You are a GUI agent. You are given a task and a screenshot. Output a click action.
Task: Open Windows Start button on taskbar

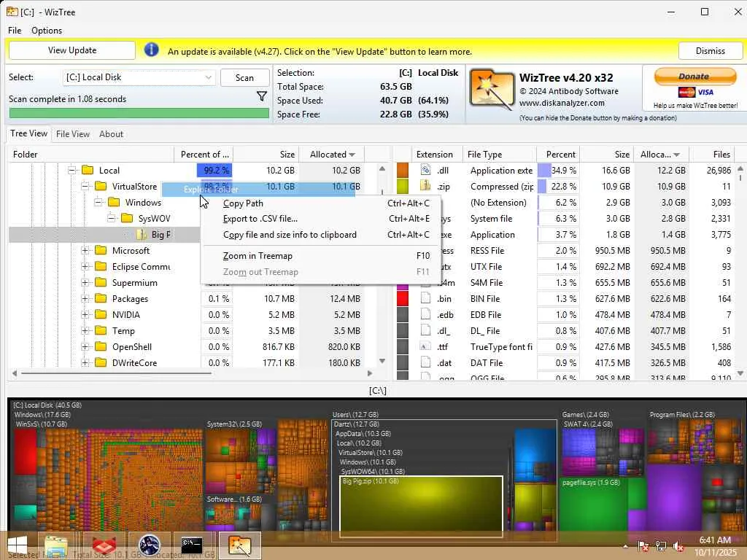click(18, 545)
